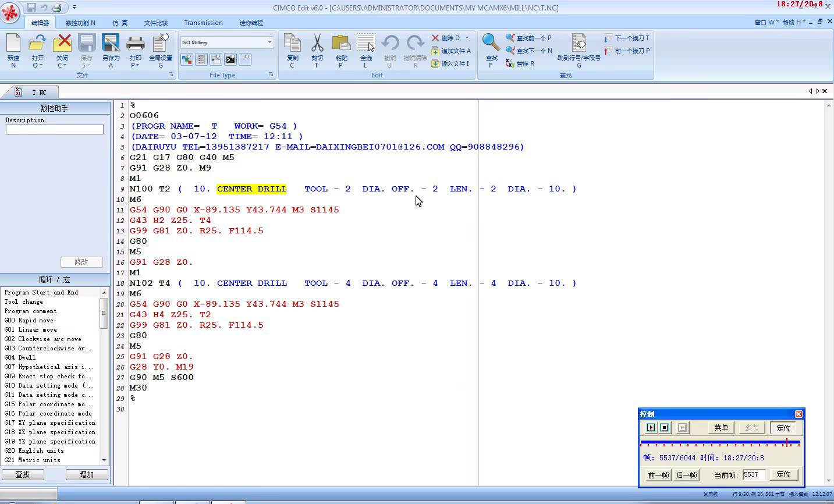Click 菜单 button in 控制 window
Screen dimensions: 834x504
(721, 427)
